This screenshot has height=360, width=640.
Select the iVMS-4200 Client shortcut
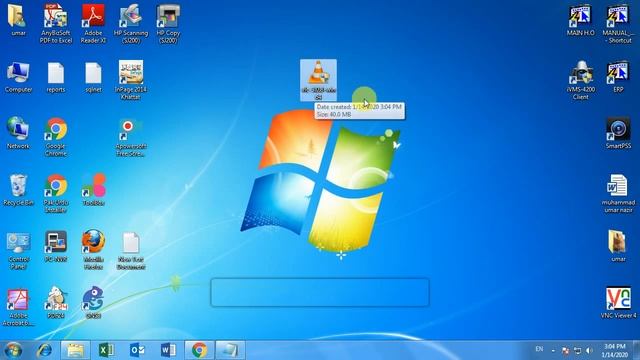[580, 80]
